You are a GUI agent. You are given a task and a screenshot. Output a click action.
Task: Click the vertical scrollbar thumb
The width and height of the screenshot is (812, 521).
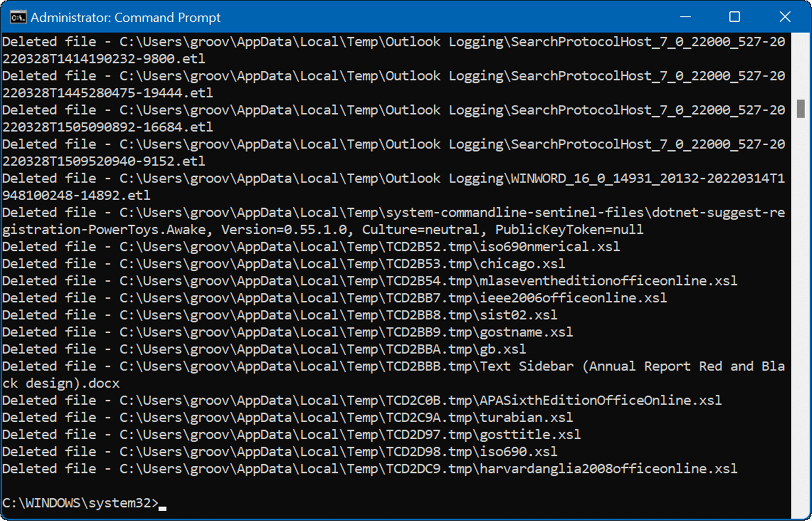pos(800,108)
